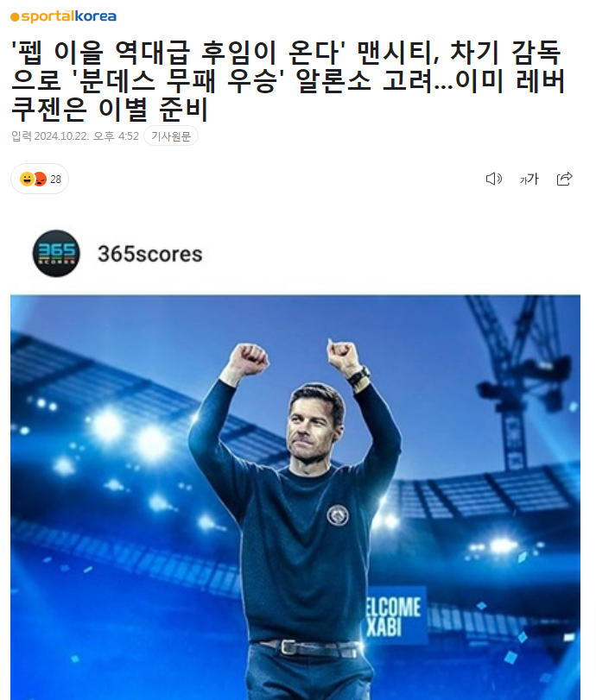Click the 365scores account name text
Screen dimensions: 596x700
pyautogui.click(x=150, y=254)
